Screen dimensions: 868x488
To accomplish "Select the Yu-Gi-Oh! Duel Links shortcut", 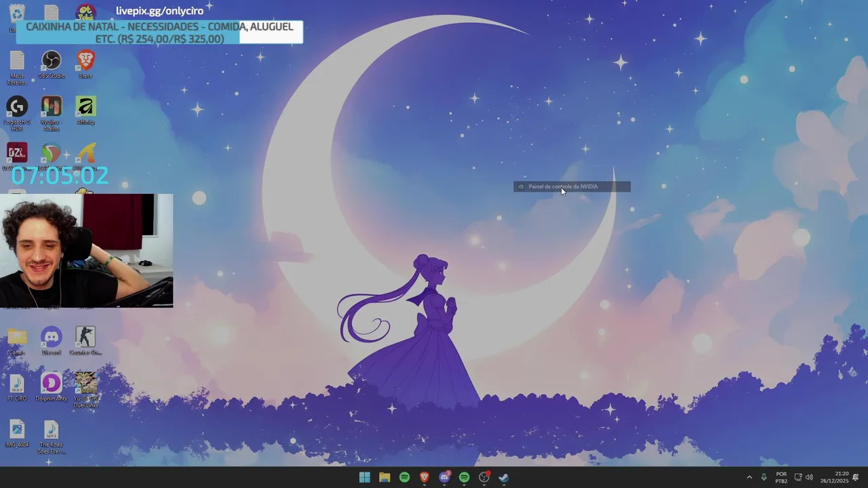I will coord(85,390).
